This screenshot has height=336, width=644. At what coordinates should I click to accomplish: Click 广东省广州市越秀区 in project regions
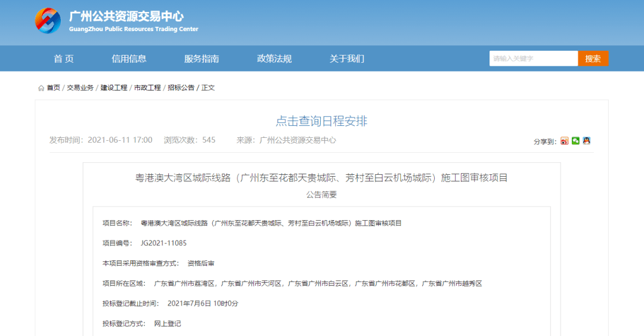(452, 283)
